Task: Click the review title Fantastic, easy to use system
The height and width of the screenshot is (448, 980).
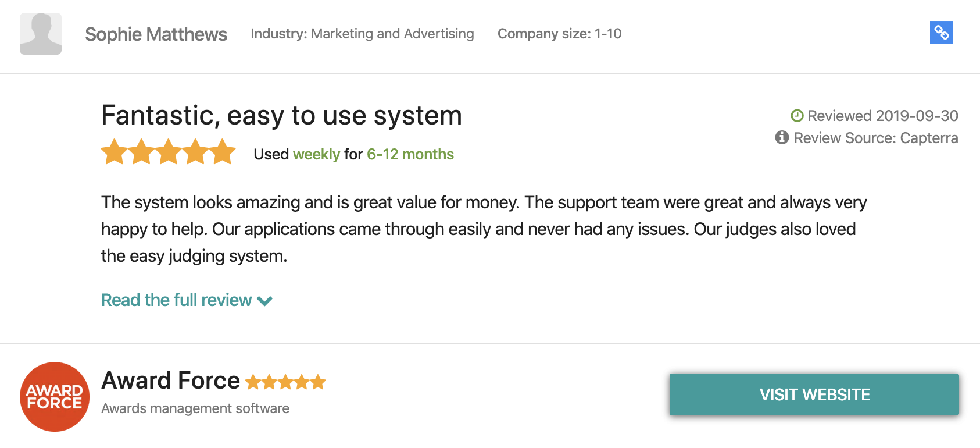Action: [281, 115]
